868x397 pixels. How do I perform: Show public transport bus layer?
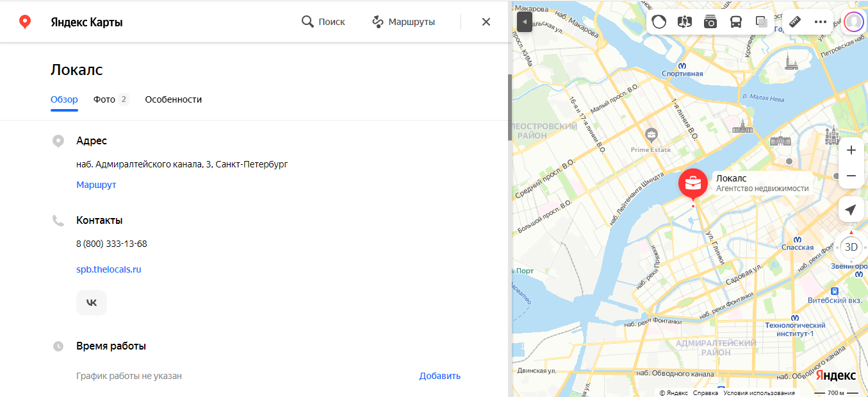tap(736, 22)
